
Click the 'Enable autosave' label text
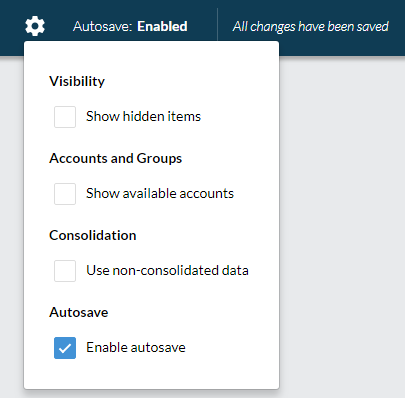click(136, 347)
